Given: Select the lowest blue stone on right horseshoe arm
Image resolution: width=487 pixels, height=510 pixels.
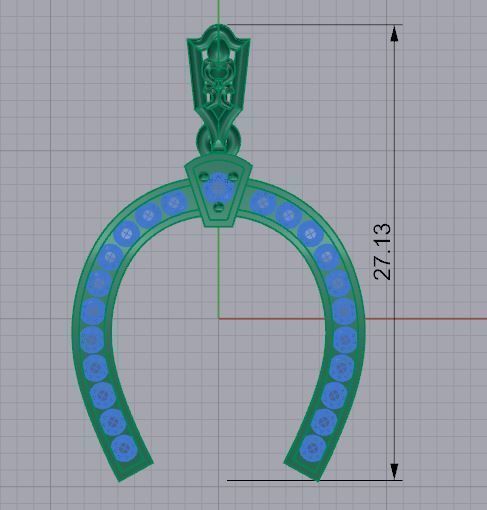Looking at the screenshot, I should (313, 448).
